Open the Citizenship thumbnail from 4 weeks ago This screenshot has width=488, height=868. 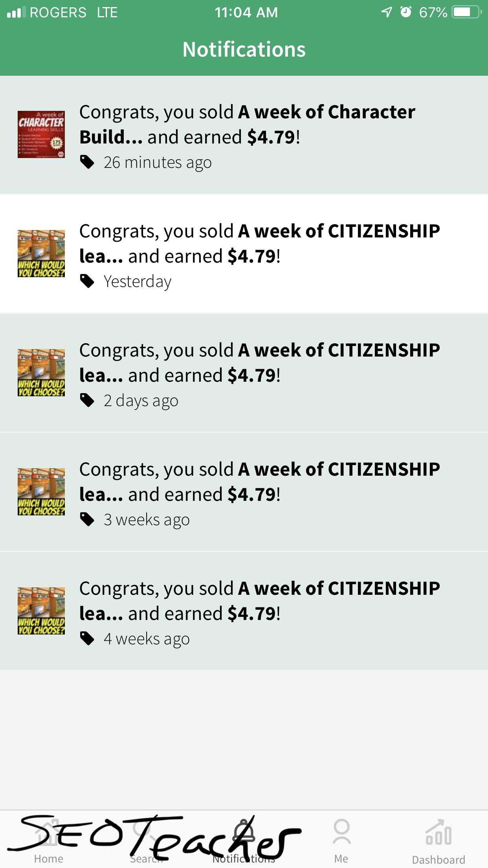pos(41,611)
